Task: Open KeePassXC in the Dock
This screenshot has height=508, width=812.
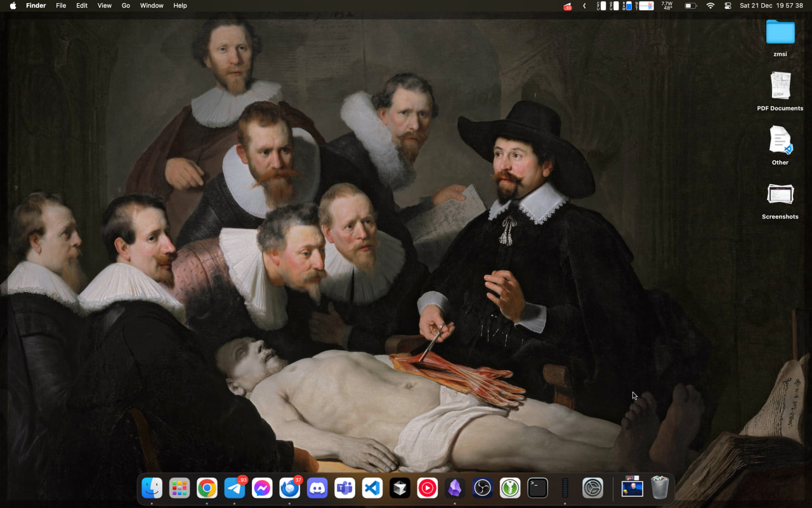Action: [510, 488]
